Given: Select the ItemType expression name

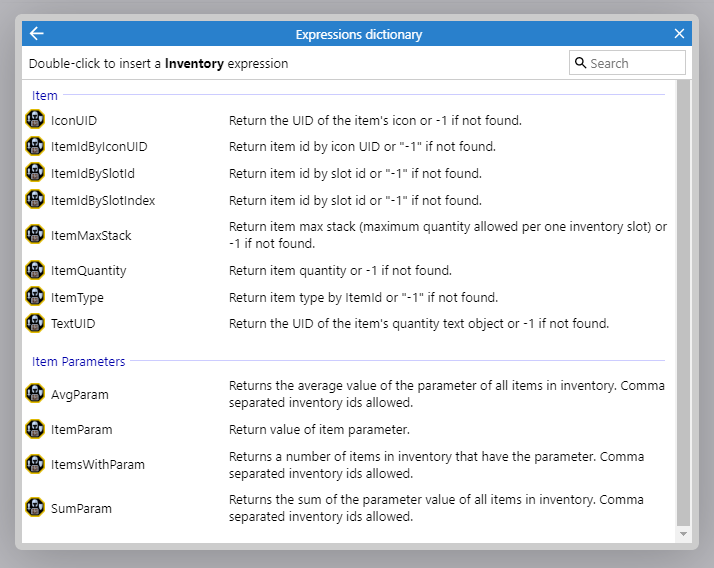Looking at the screenshot, I should click(77, 297).
